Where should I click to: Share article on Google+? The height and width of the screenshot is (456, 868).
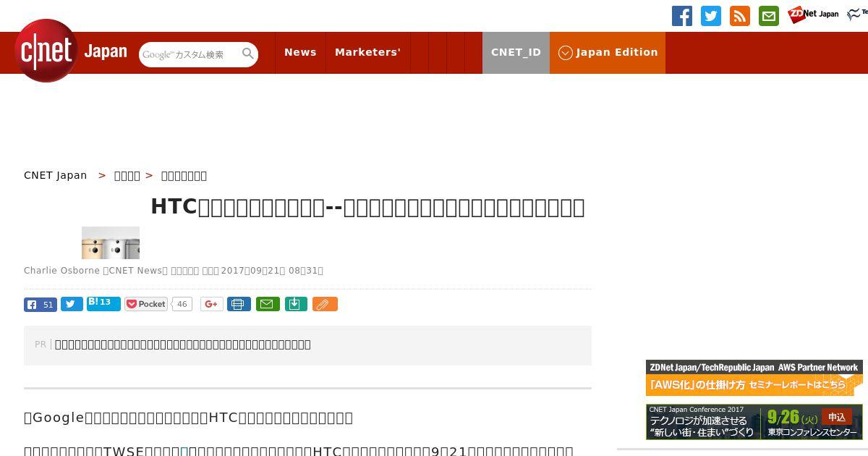coord(212,304)
